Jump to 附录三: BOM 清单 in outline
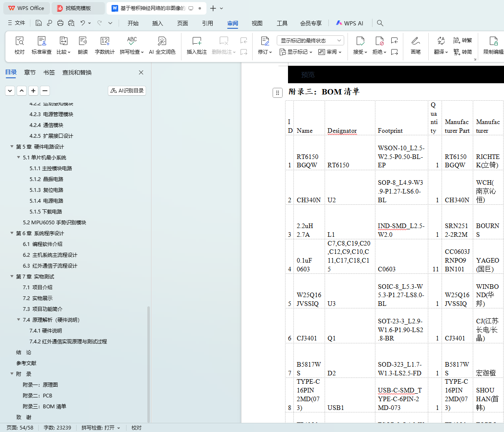This screenshot has height=432, width=504. (45, 406)
